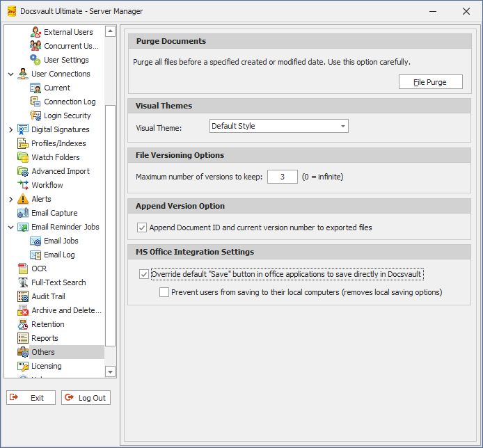Click the tree scrollbar up arrow
The width and height of the screenshot is (483, 448).
point(110,31)
